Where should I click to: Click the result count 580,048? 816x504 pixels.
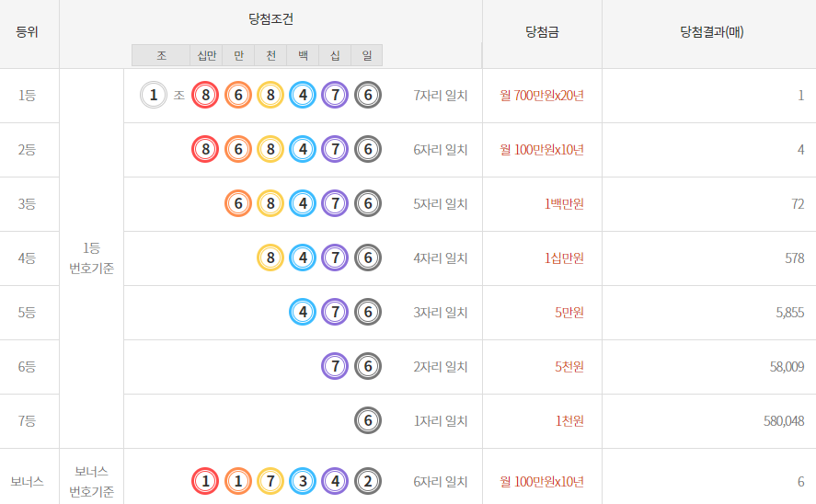[784, 421]
